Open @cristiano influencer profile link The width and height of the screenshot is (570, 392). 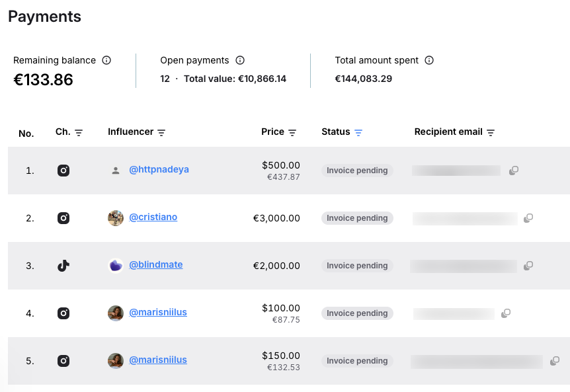[153, 217]
